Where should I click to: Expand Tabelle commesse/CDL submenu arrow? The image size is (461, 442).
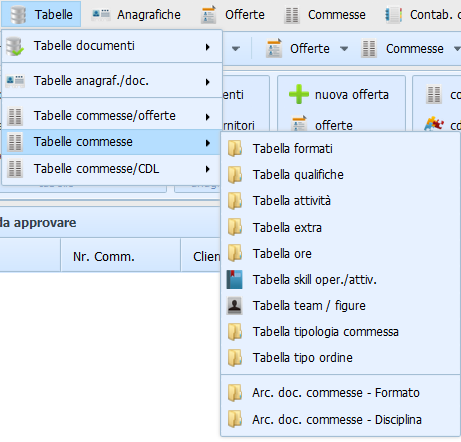click(208, 169)
